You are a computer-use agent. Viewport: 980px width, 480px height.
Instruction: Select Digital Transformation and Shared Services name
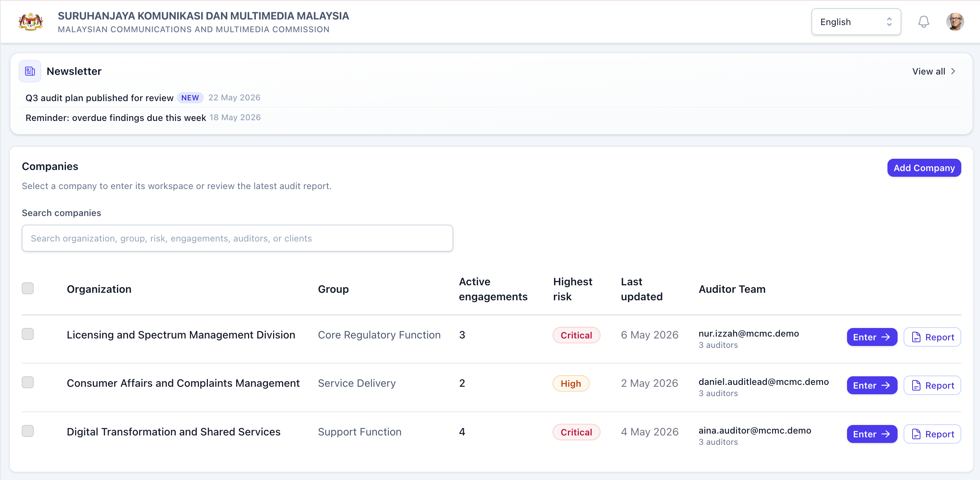[x=173, y=432]
